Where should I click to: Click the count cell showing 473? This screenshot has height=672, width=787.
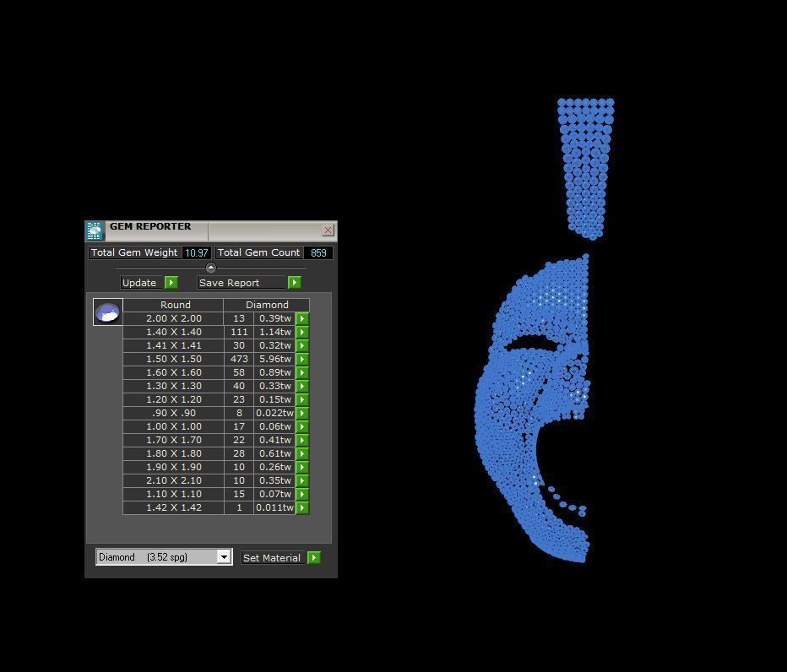[239, 359]
